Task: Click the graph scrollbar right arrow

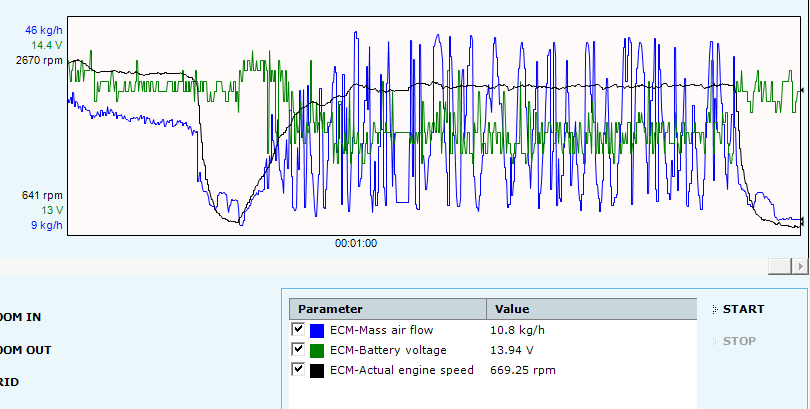Action: [800, 265]
